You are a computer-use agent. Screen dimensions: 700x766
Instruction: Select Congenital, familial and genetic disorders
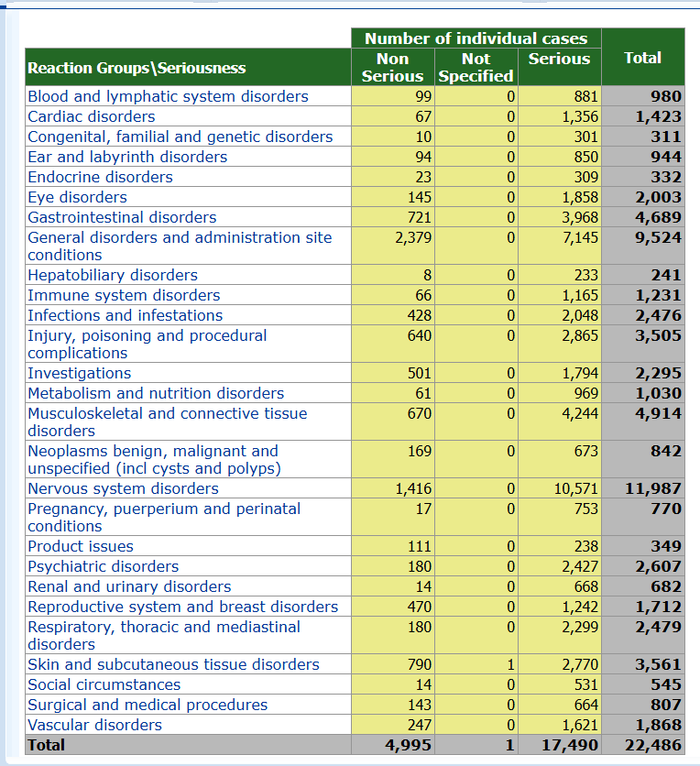click(180, 137)
